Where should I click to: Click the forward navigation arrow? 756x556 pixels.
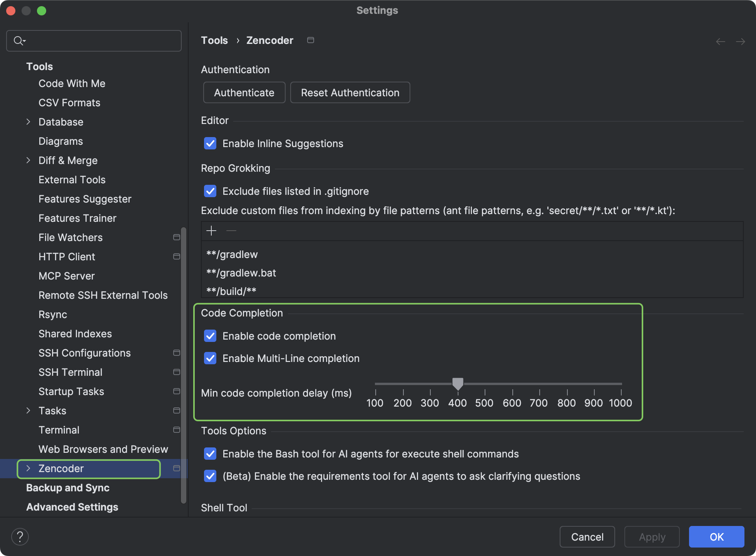[741, 41]
